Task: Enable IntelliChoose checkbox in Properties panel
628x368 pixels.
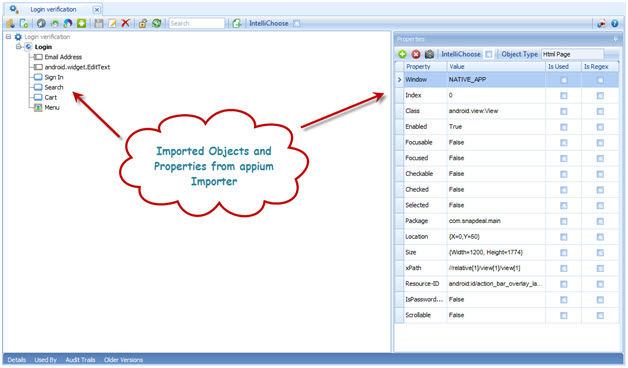Action: point(489,54)
